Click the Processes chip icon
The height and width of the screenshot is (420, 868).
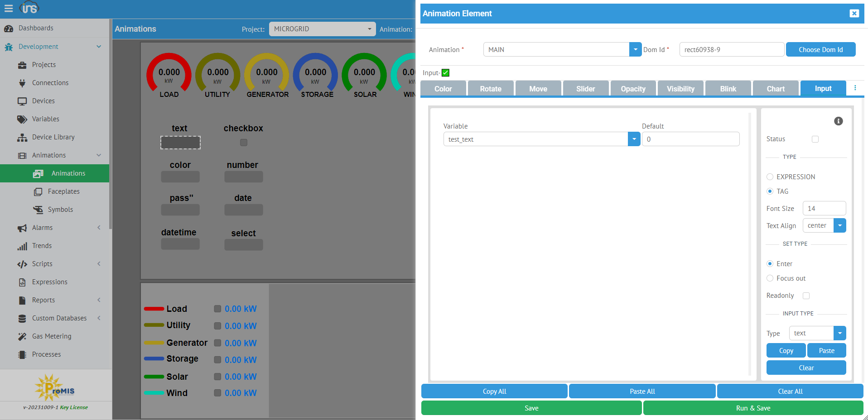(x=22, y=354)
